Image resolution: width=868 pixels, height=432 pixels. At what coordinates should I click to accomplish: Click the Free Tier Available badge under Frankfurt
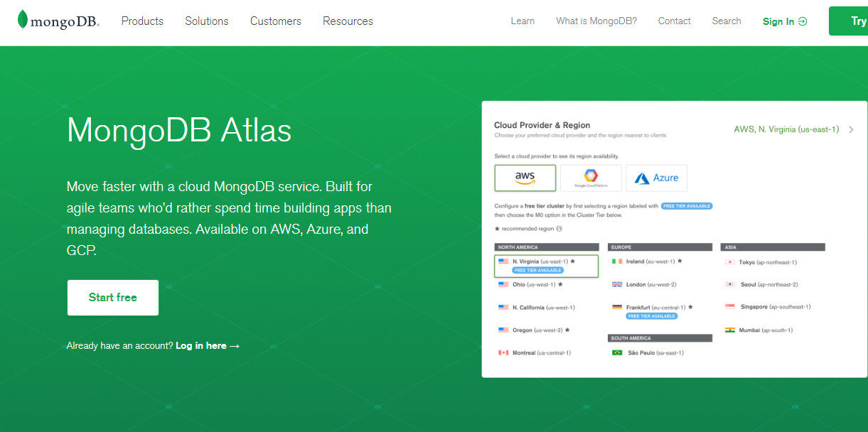tap(652, 316)
